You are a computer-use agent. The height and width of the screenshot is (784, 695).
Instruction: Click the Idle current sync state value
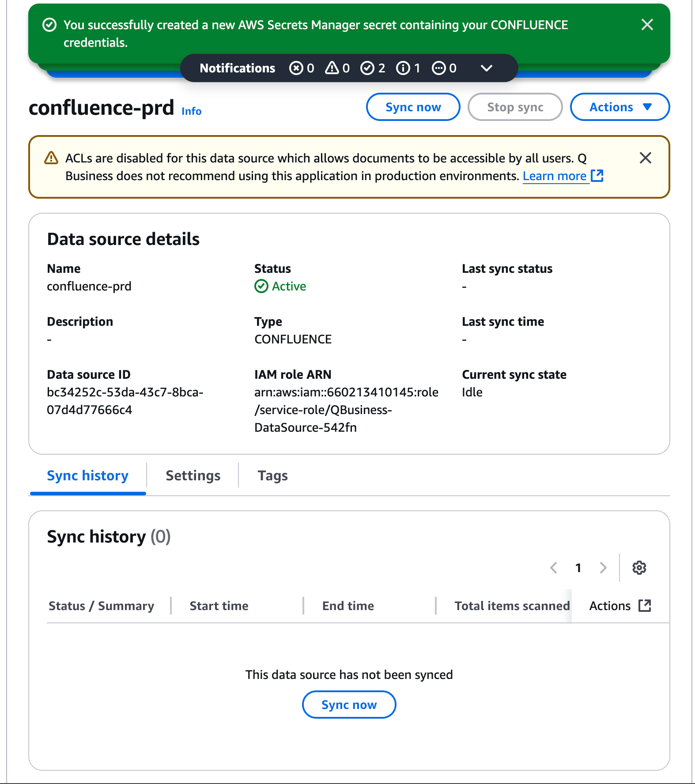click(x=472, y=392)
